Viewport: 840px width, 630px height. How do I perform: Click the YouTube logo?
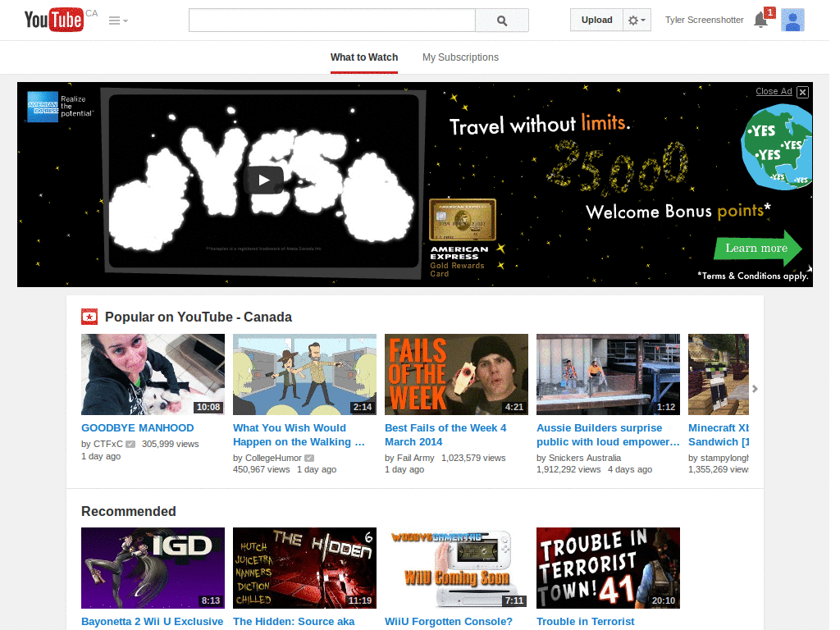click(x=54, y=20)
